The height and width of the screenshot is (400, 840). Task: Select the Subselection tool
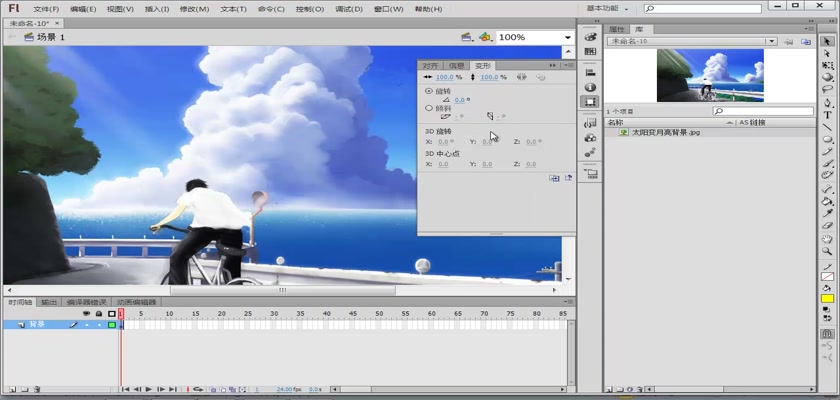(827, 53)
